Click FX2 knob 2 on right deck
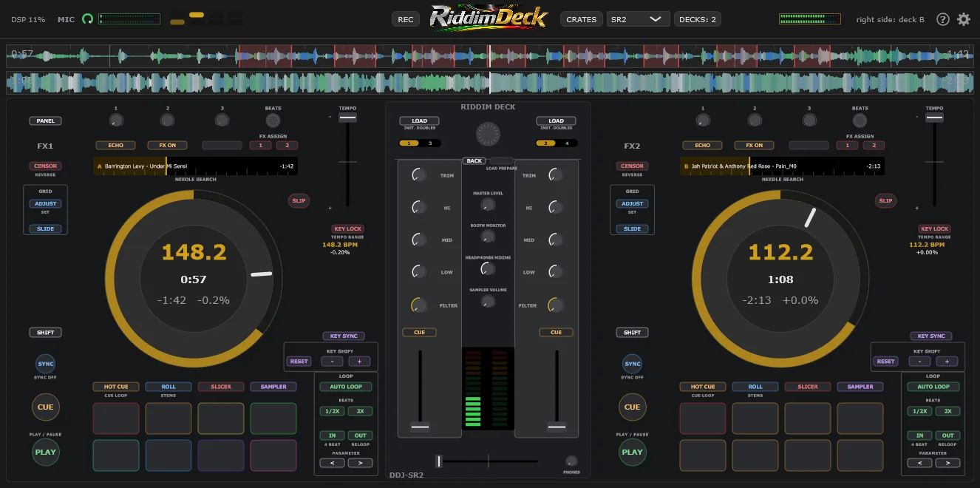 pyautogui.click(x=755, y=120)
